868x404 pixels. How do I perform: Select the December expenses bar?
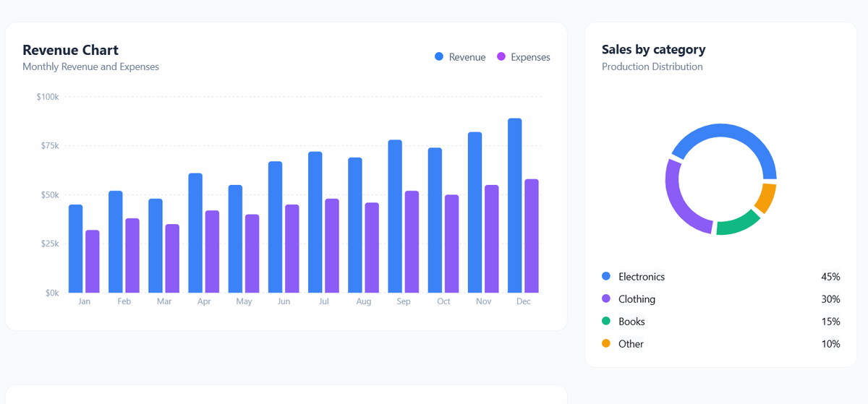coord(532,236)
